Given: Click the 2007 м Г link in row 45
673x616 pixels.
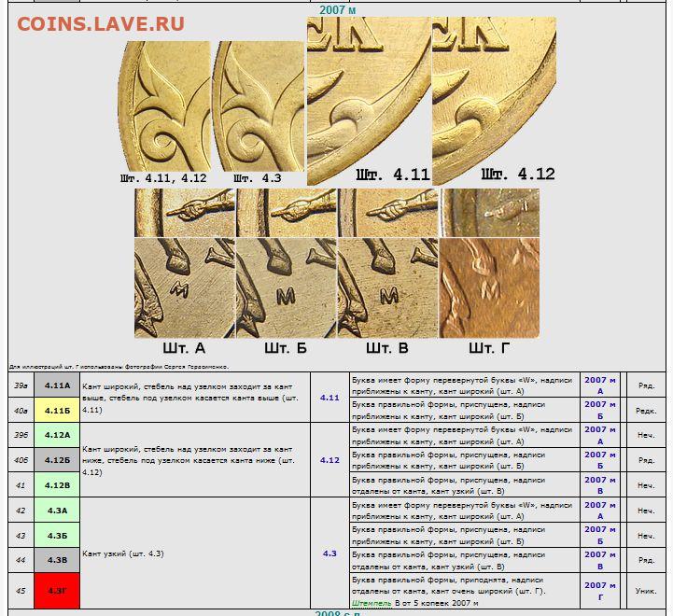Looking at the screenshot, I should point(600,591).
